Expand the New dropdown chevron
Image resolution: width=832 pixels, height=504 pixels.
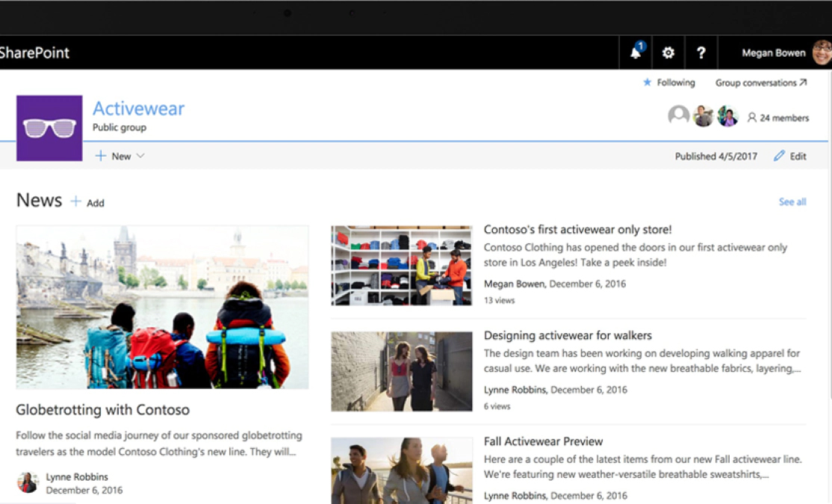[140, 156]
